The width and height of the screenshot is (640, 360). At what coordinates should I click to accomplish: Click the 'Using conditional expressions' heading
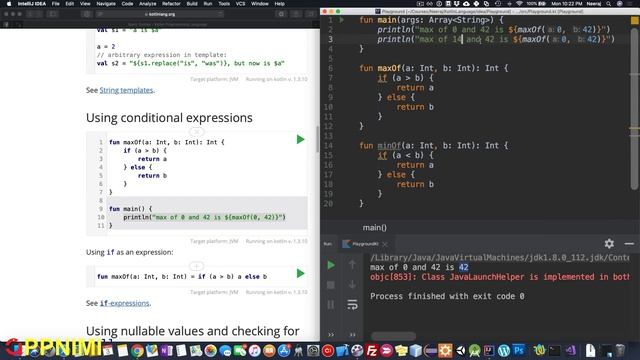coord(169,118)
